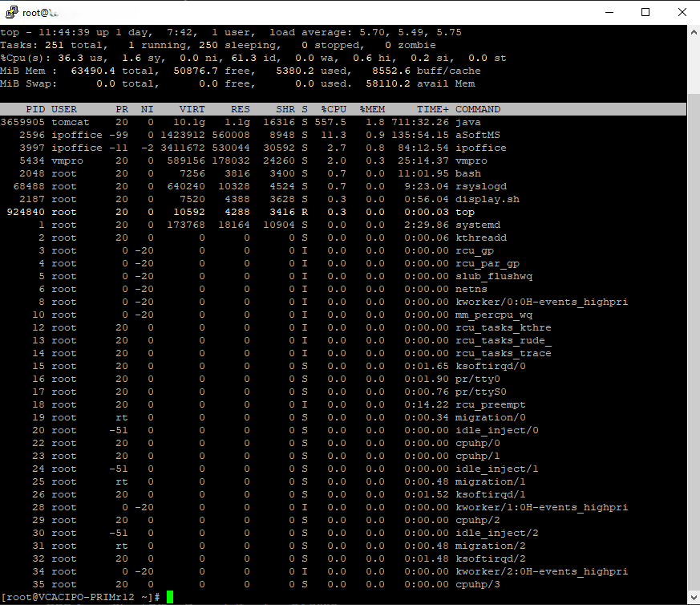Click the ksoftirqd/1 command
700x605 pixels.
coord(491,494)
